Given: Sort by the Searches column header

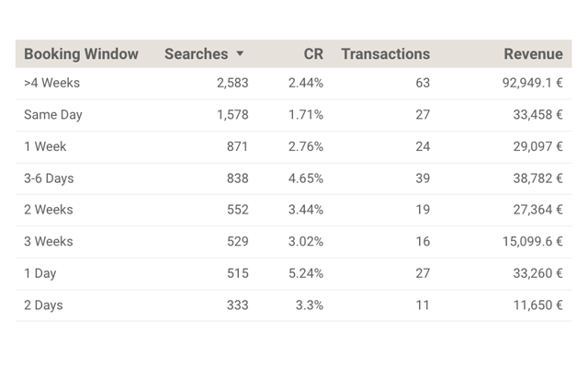Looking at the screenshot, I should [x=196, y=54].
